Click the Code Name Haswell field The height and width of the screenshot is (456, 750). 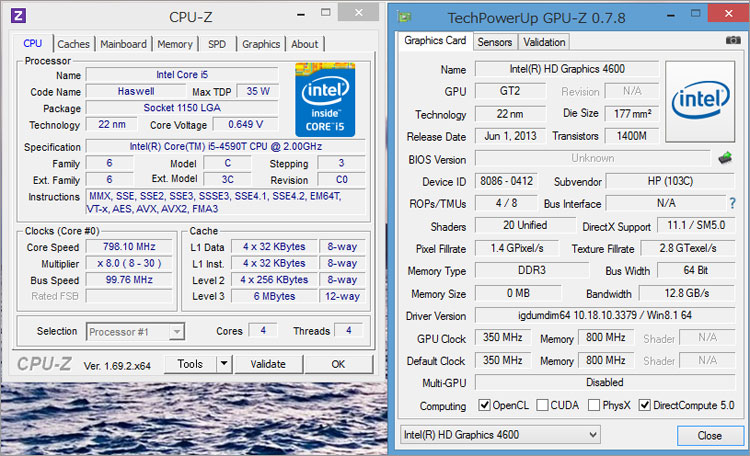[136, 91]
